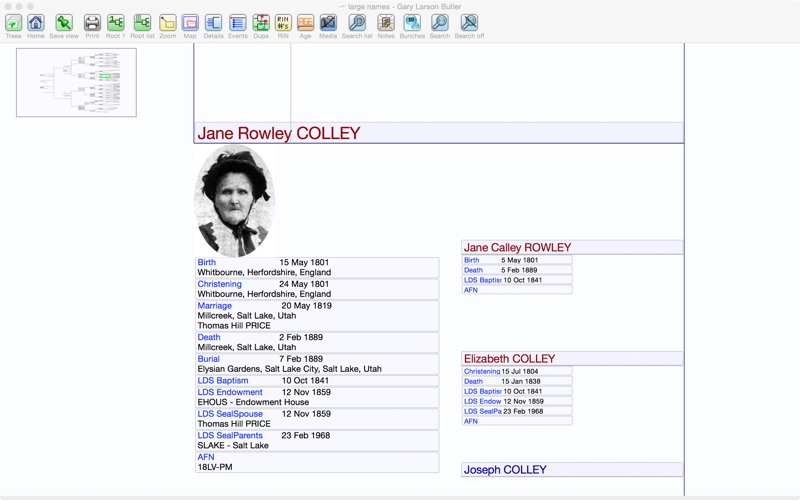Click the tree overview thumbnail
The image size is (800, 500).
(77, 83)
